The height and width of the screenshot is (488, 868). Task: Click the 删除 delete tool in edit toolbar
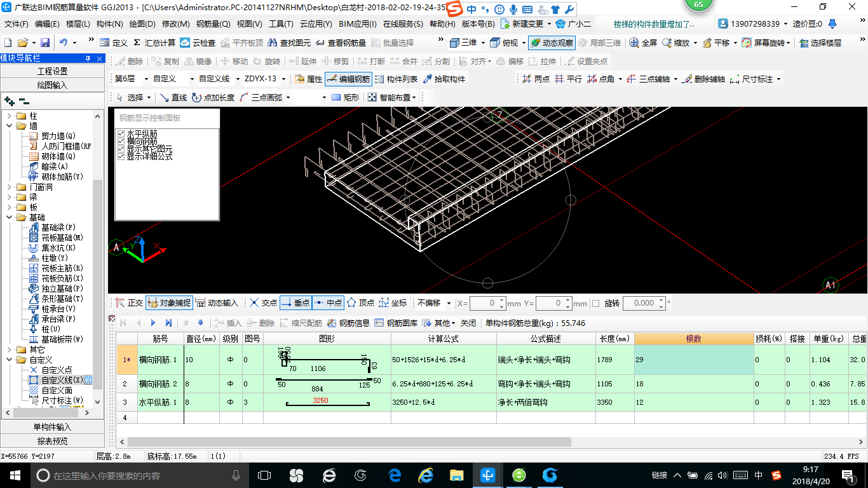pos(130,61)
